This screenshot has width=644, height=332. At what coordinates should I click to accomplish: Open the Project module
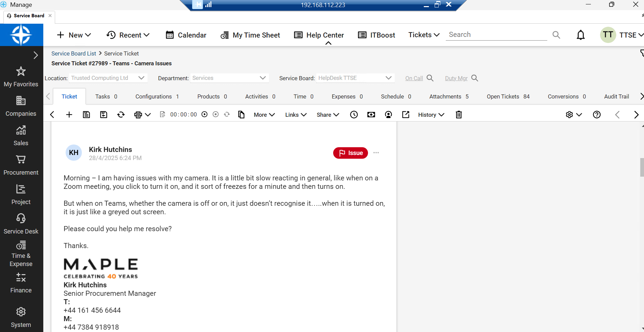point(21,195)
